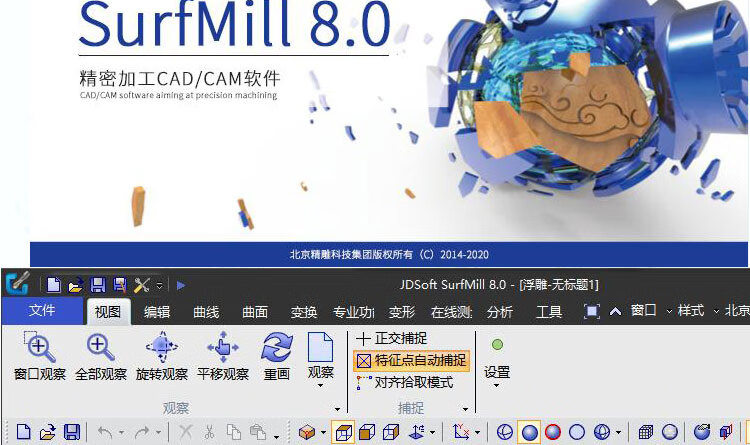Click the Copy icon
The height and width of the screenshot is (445, 750).
point(233,432)
